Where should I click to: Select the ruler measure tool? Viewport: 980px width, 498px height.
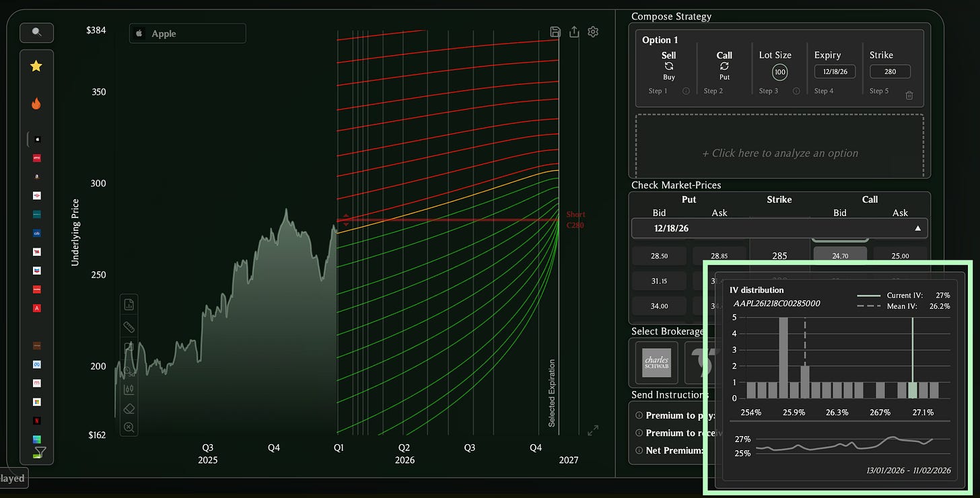pos(129,327)
